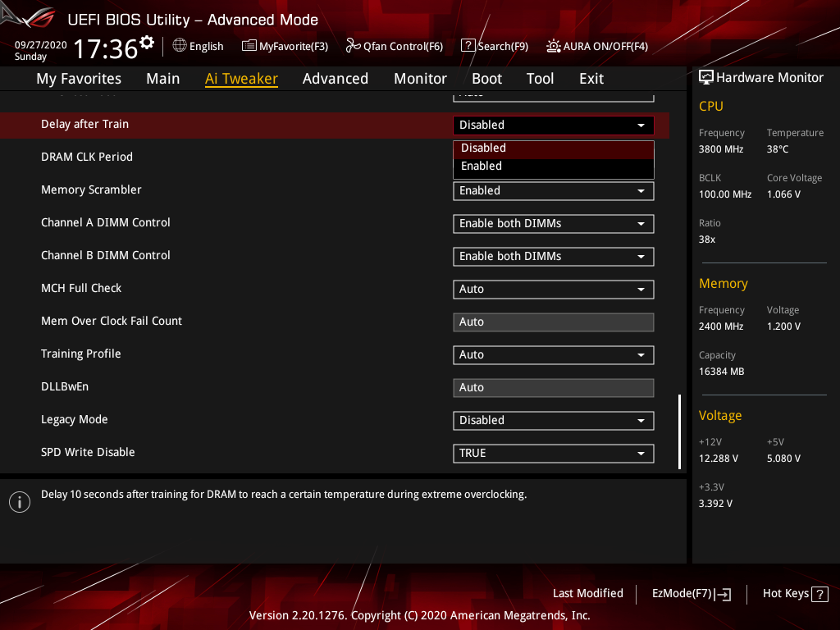Open SPD Write Disable dropdown
The width and height of the screenshot is (840, 630).
554,454
